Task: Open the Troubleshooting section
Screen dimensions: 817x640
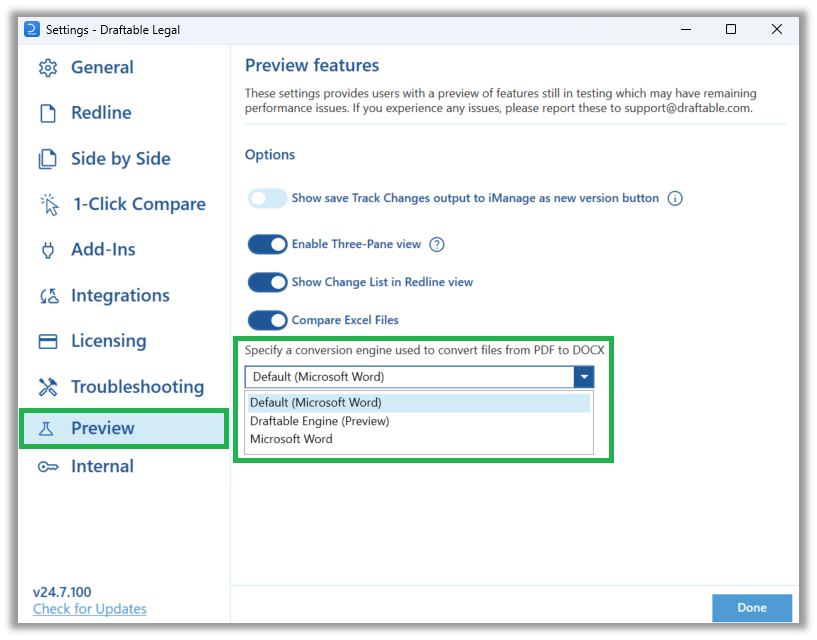Action: point(138,387)
